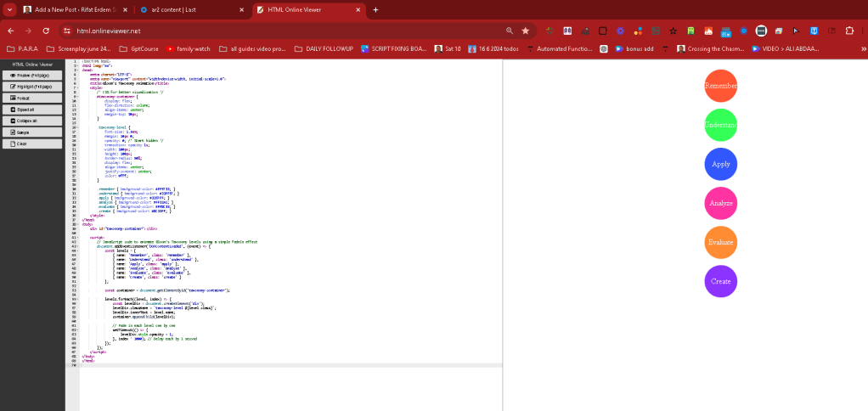Expand the bookmarks overflow chevron
This screenshot has width=868, height=411.
pos(864,48)
